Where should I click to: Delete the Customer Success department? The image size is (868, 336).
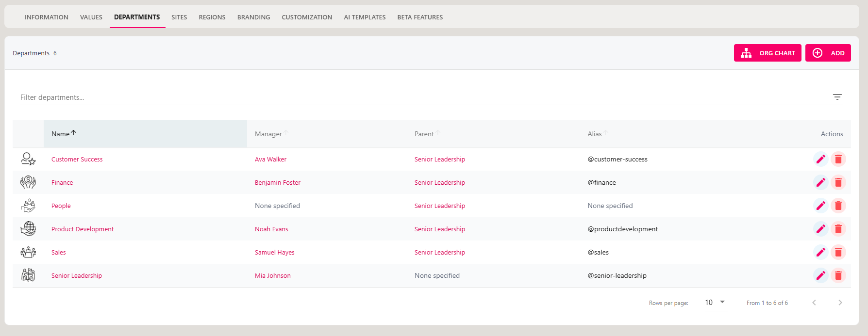pos(838,159)
